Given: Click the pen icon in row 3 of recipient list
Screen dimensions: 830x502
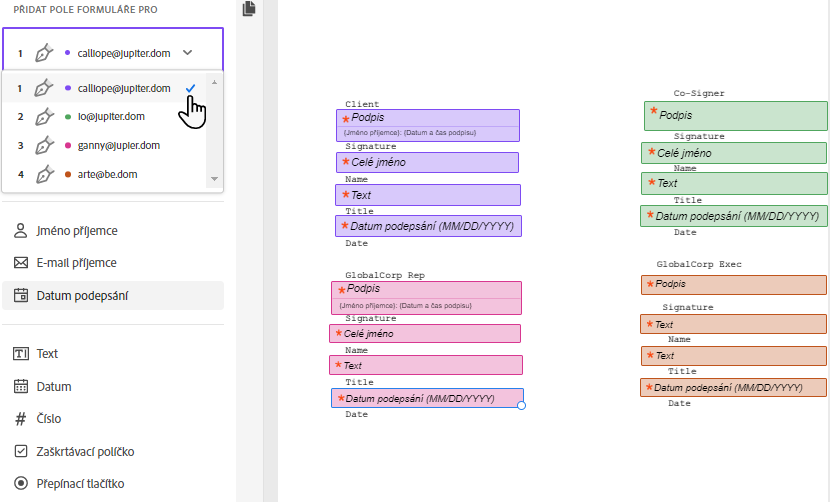Looking at the screenshot, I should (44, 146).
